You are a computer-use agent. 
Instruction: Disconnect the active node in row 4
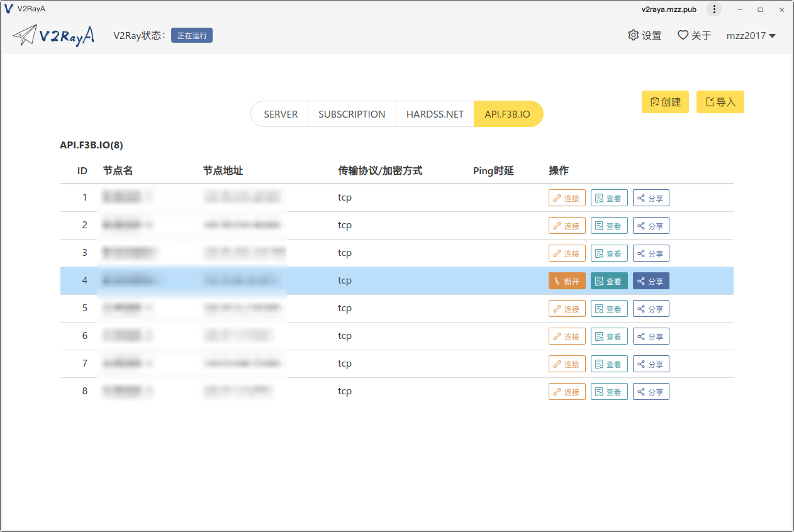pos(567,281)
